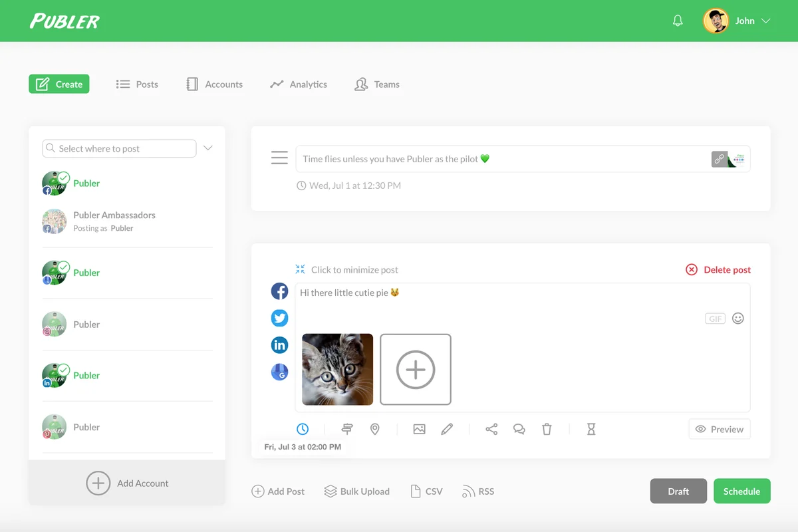Click the hourglass expiration icon
The width and height of the screenshot is (798, 532).
591,429
